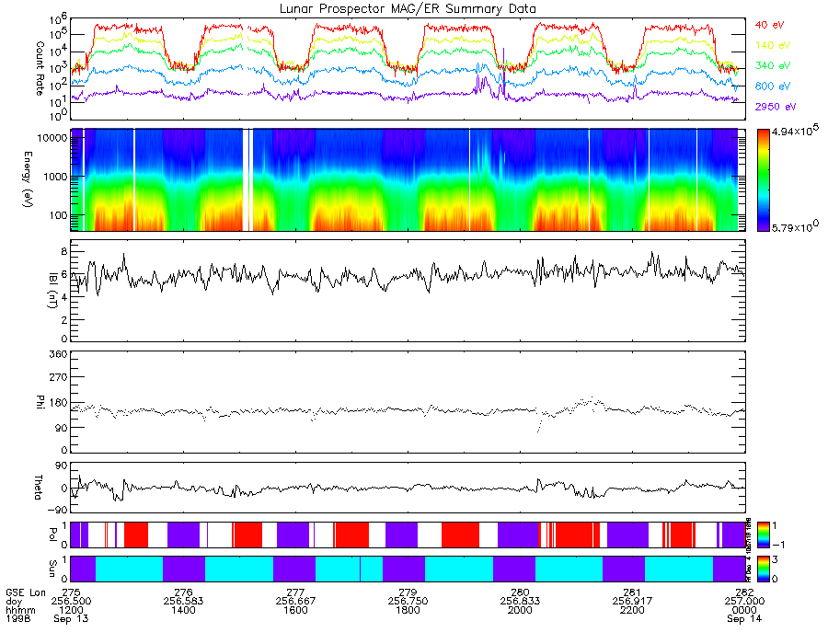Click the GSE Lon value '279'
The image size is (828, 644).
[408, 592]
